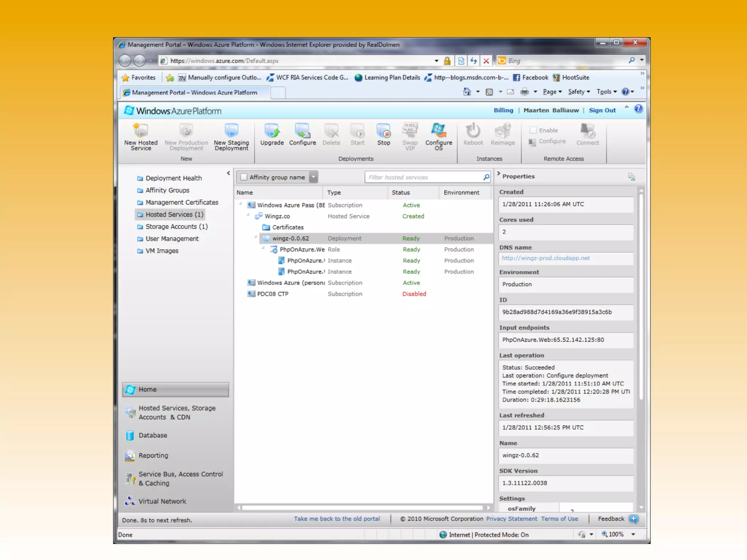Click the browser print icon
The height and width of the screenshot is (560, 747).
pyautogui.click(x=525, y=92)
